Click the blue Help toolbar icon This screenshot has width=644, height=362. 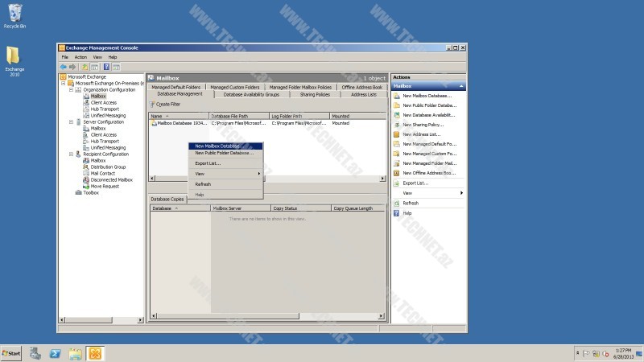[x=106, y=67]
